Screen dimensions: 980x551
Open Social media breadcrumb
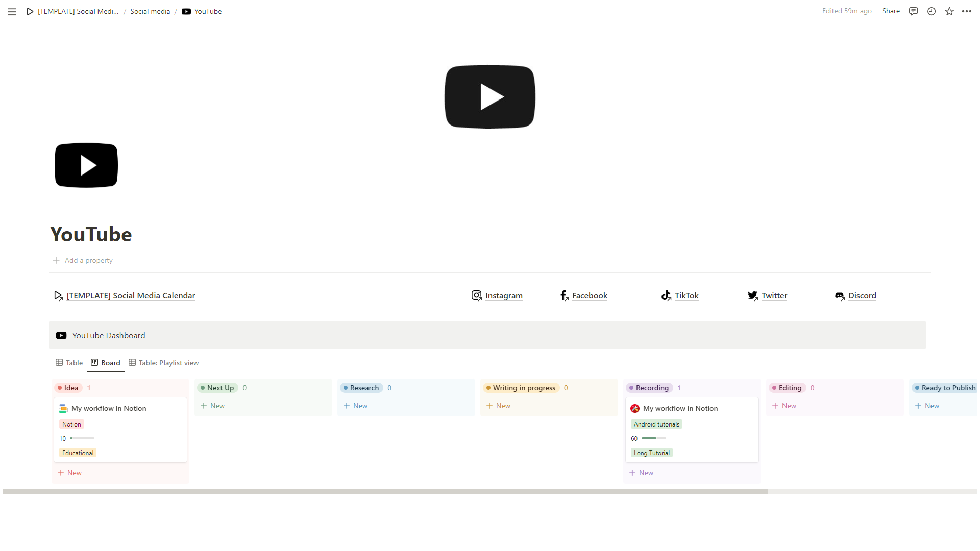(150, 11)
